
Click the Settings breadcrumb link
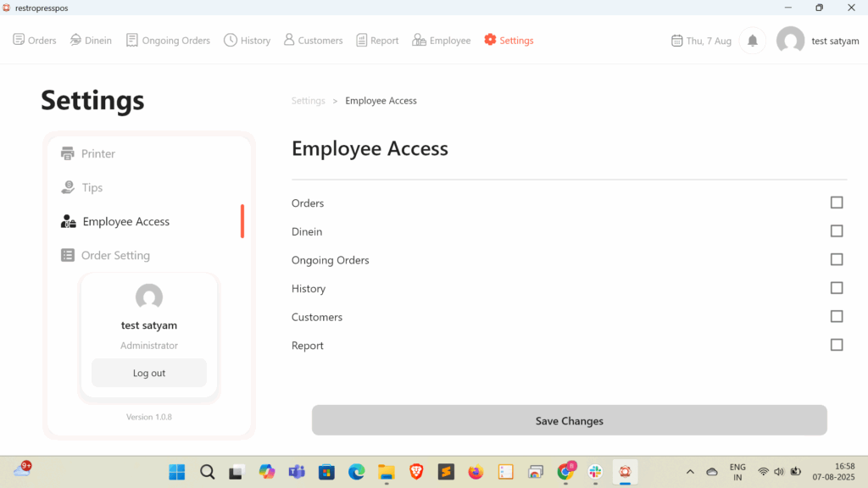308,101
